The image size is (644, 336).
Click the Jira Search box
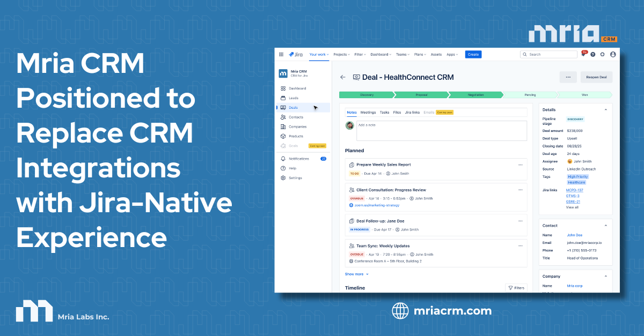[x=548, y=54]
